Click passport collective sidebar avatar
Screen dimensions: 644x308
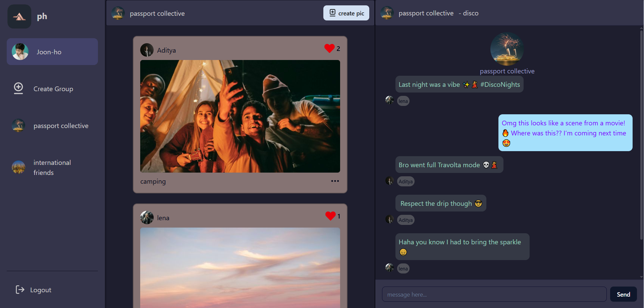[18, 125]
